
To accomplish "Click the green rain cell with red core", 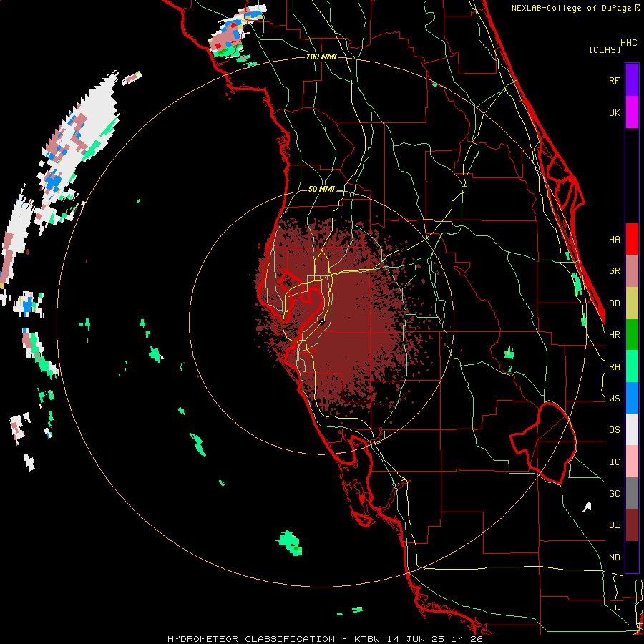I will tap(290, 543).
